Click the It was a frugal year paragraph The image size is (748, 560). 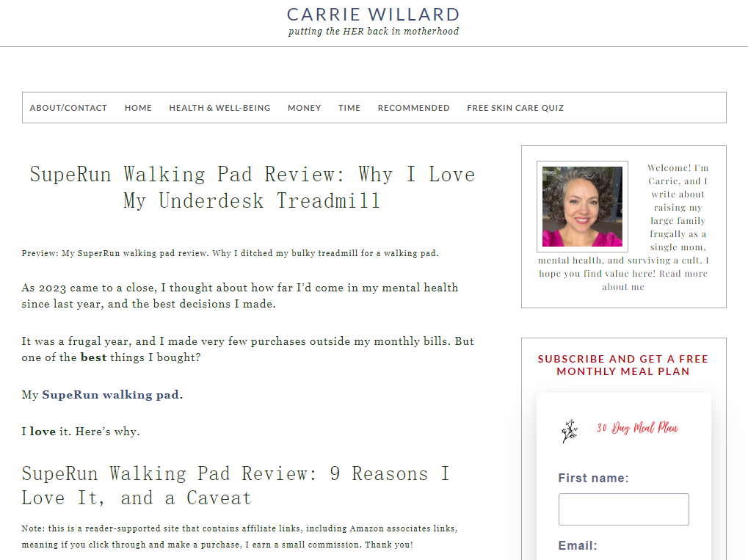tap(247, 349)
